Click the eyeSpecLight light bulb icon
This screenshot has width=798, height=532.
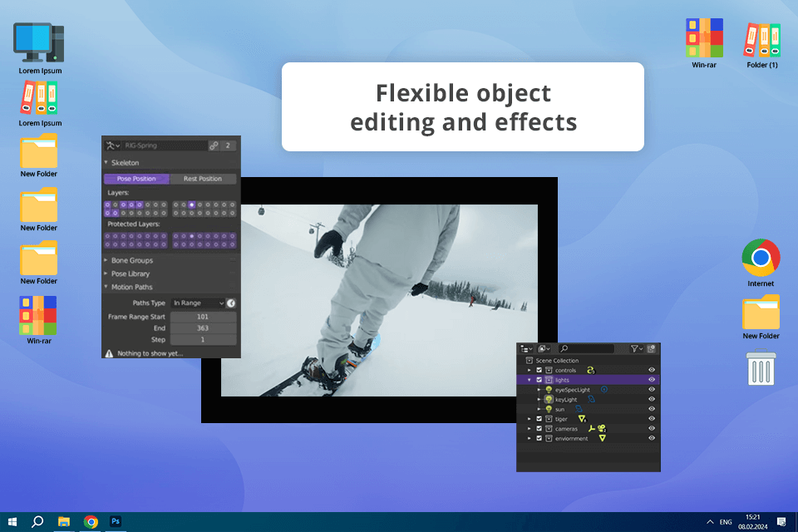point(549,390)
